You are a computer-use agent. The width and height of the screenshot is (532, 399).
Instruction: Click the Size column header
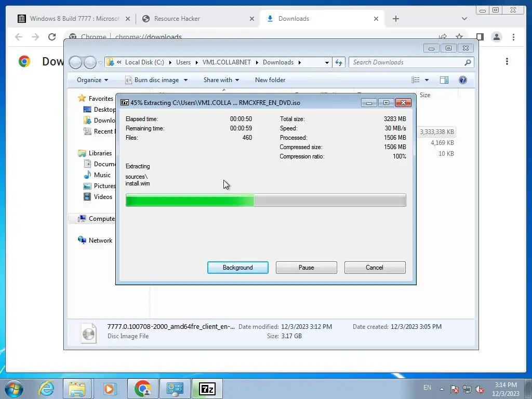(x=425, y=95)
